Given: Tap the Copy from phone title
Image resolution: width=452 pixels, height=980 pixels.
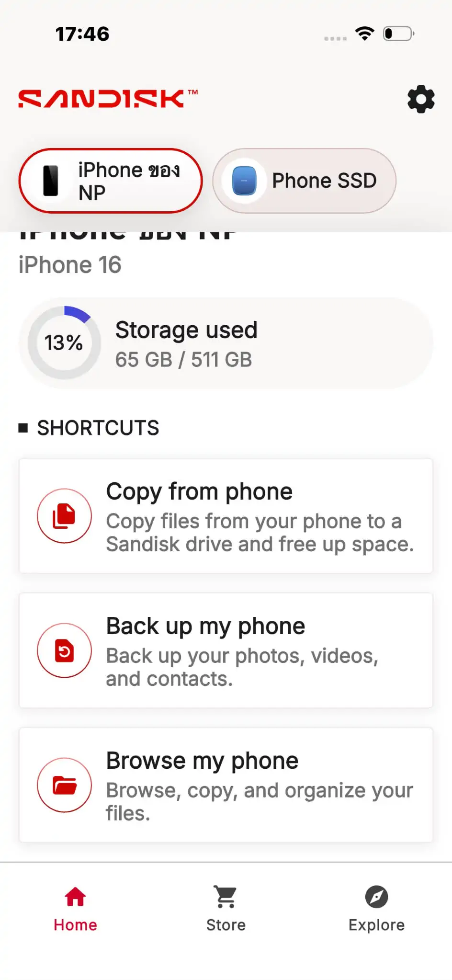Looking at the screenshot, I should click(x=199, y=491).
